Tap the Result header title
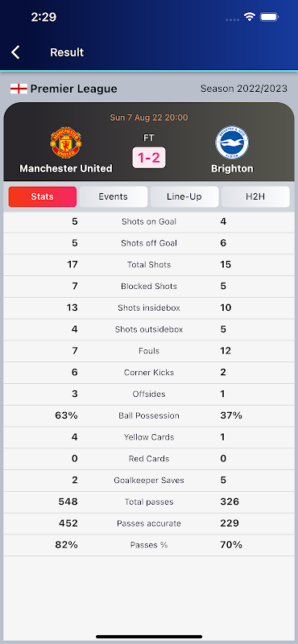This screenshot has height=644, width=298. pyautogui.click(x=67, y=52)
